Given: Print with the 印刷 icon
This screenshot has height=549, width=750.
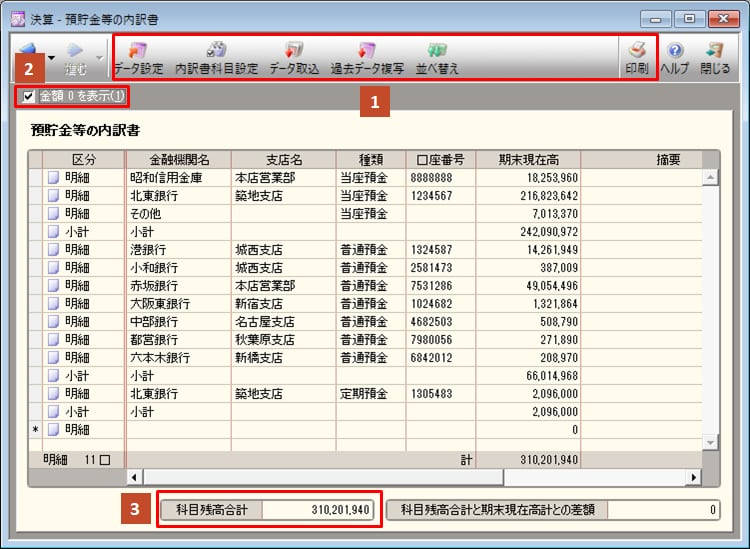Looking at the screenshot, I should (x=637, y=58).
